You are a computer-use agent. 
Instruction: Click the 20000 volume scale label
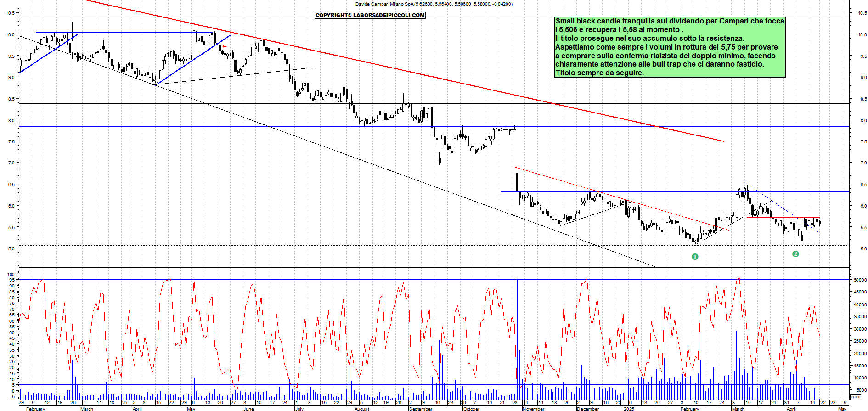(x=860, y=354)
